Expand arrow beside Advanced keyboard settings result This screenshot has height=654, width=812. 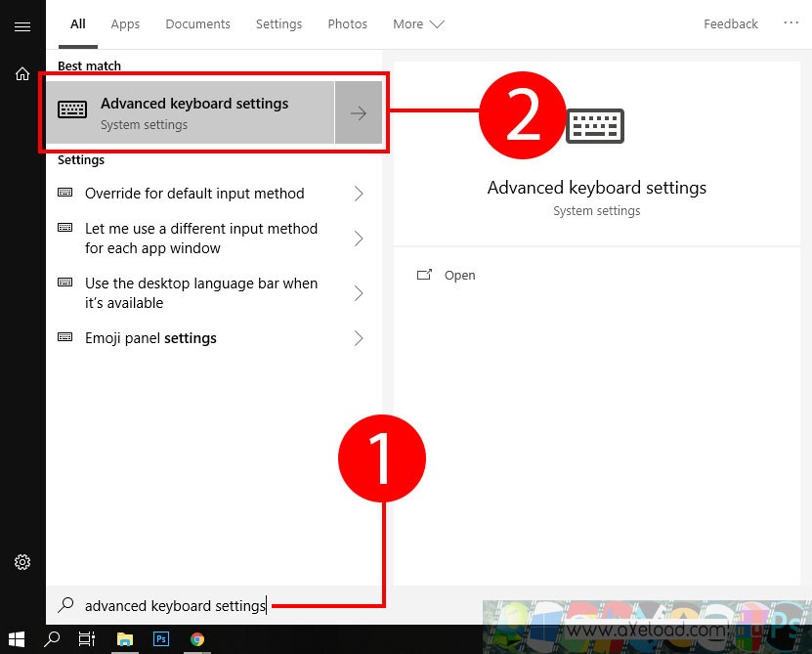(359, 112)
